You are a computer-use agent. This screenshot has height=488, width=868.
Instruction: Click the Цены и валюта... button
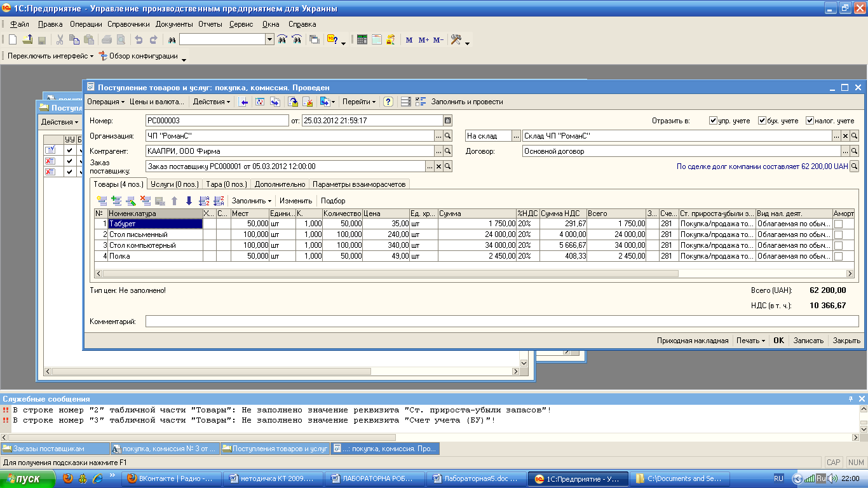pyautogui.click(x=157, y=102)
